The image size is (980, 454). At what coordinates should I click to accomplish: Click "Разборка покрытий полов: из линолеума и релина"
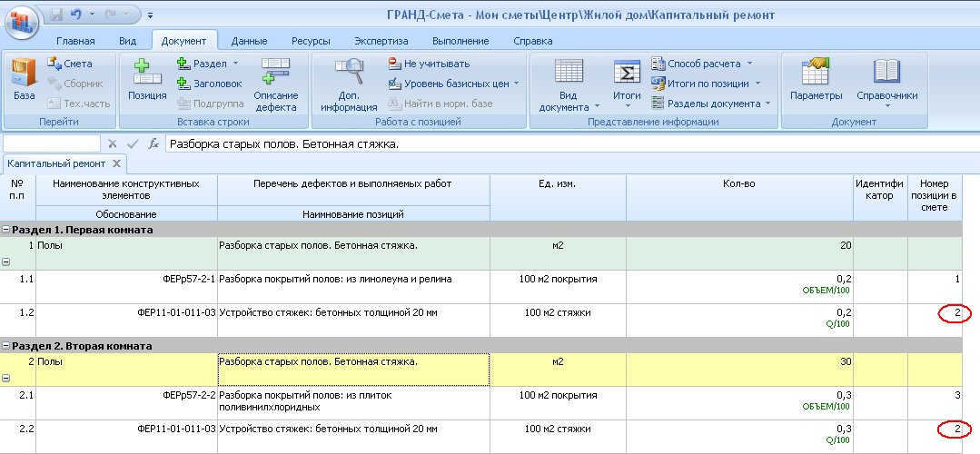coord(335,279)
